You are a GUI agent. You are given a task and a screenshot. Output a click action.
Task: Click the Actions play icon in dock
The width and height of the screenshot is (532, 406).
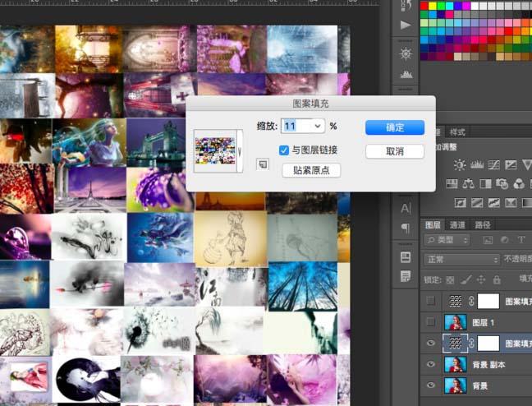click(406, 25)
